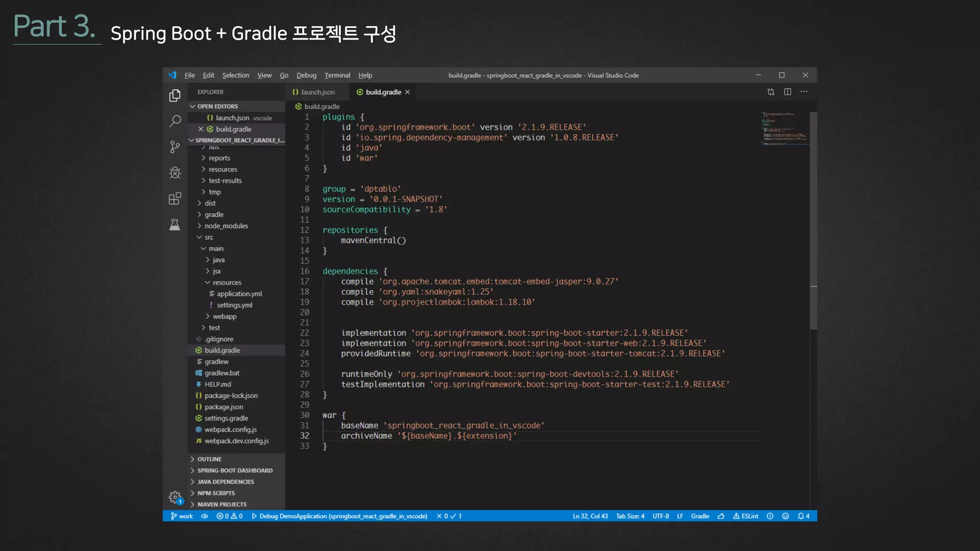Collapse the SPRINGBOOT_REACT_GRADLE project section
Screen dimensions: 980x551
(237, 140)
